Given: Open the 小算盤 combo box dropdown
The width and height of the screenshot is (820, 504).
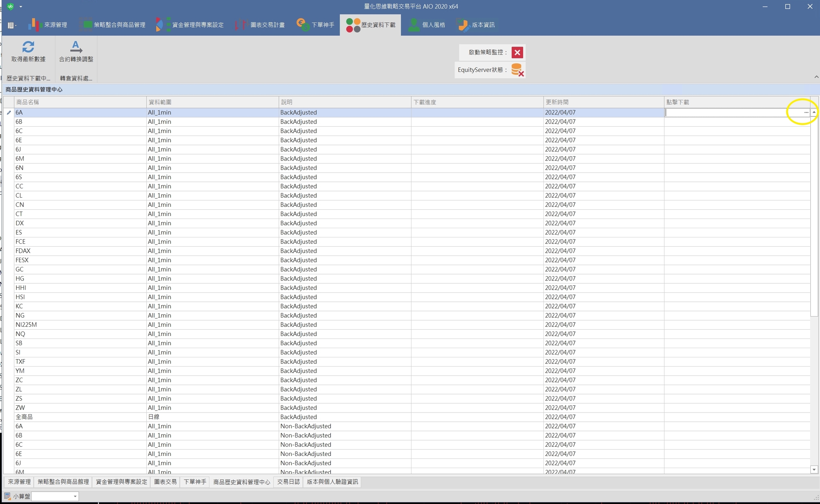Looking at the screenshot, I should 75,496.
